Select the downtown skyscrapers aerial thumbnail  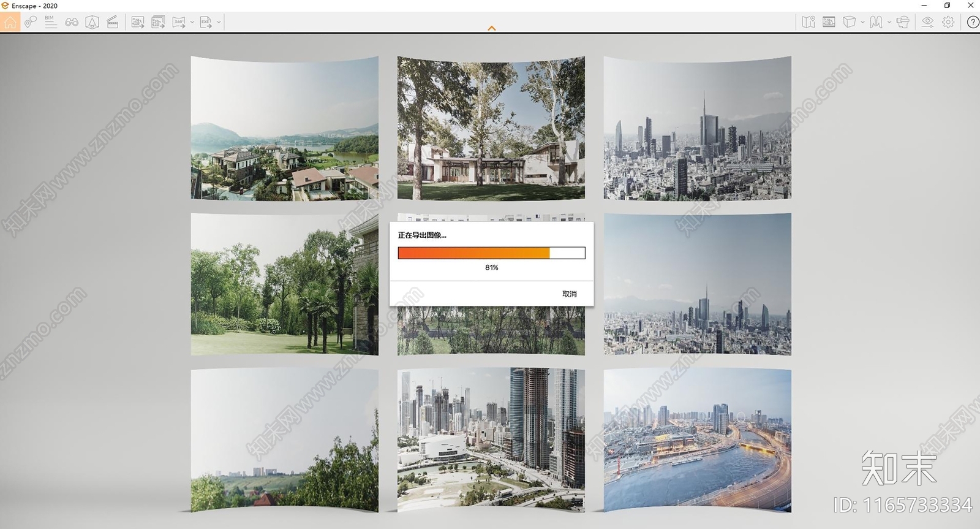point(491,440)
